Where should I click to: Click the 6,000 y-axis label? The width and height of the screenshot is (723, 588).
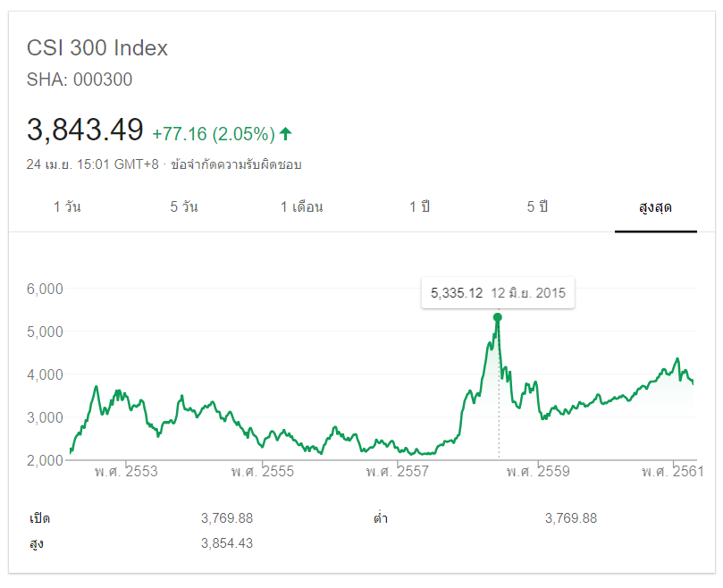click(45, 289)
